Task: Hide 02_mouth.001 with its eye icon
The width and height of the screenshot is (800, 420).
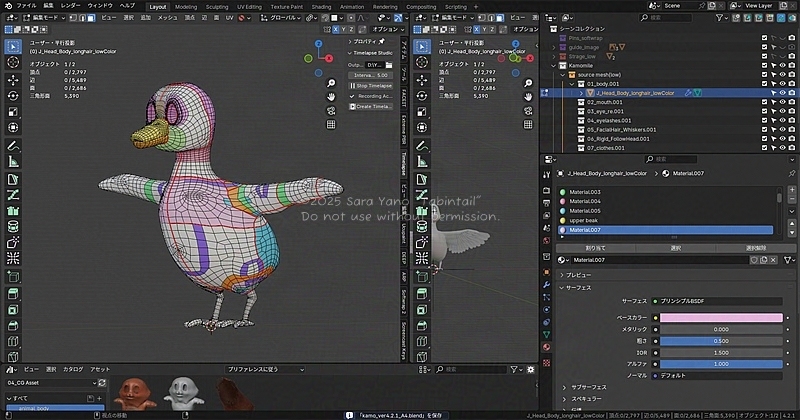Action: (783, 102)
